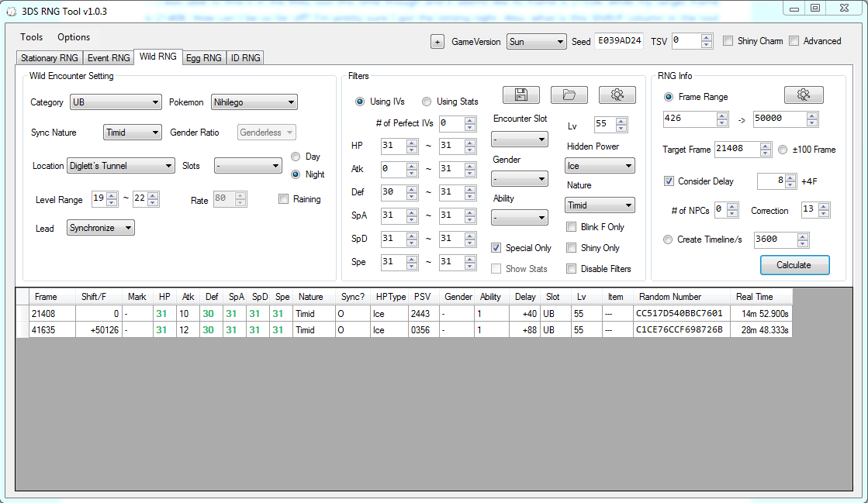Image resolution: width=868 pixels, height=503 pixels.
Task: Open the Pokemon dropdown showing Nihilego
Action: click(x=254, y=102)
